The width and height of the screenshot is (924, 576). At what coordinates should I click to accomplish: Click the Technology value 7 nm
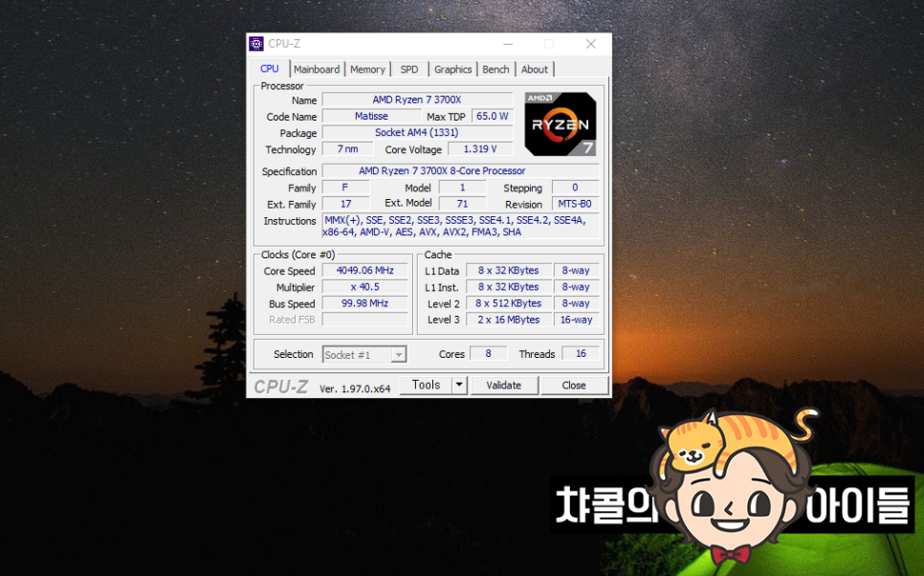point(347,149)
